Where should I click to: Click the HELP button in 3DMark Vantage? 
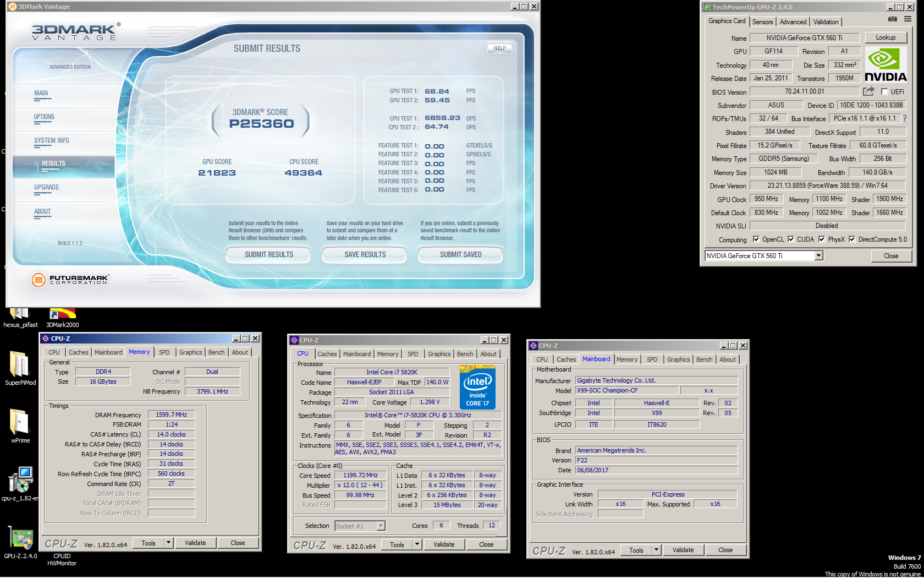pos(499,48)
